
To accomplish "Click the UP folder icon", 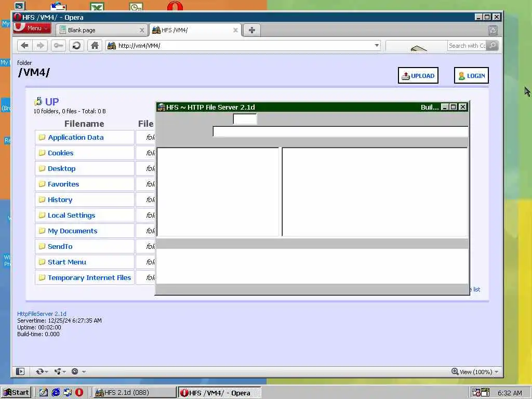I will click(x=38, y=101).
